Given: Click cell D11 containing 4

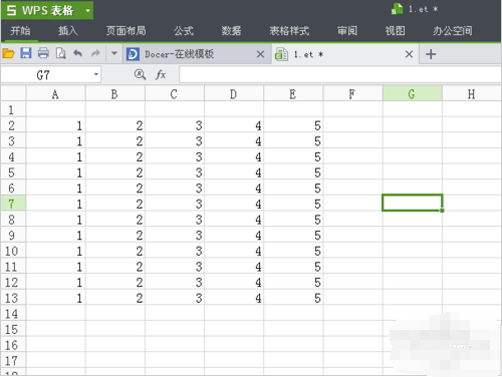Looking at the screenshot, I should (233, 266).
